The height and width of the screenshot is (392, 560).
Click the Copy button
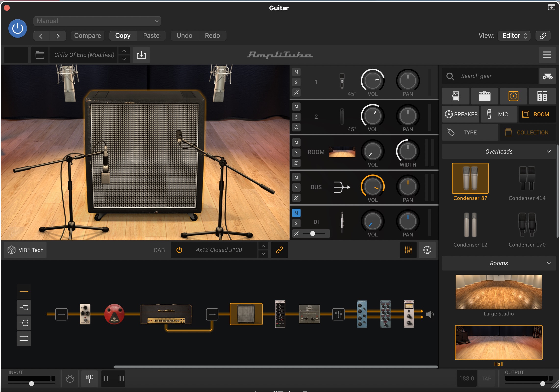pyautogui.click(x=123, y=36)
